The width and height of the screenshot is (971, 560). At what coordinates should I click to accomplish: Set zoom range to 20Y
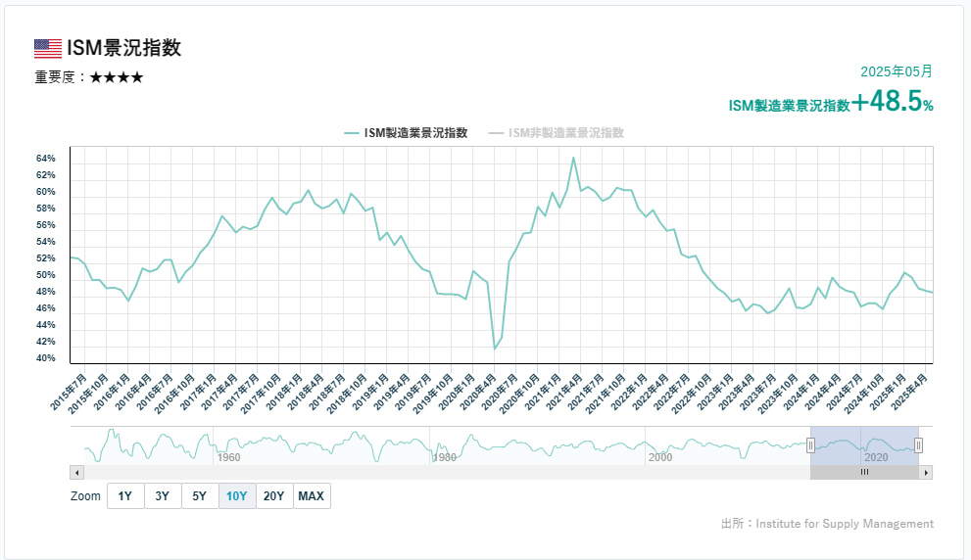(273, 496)
